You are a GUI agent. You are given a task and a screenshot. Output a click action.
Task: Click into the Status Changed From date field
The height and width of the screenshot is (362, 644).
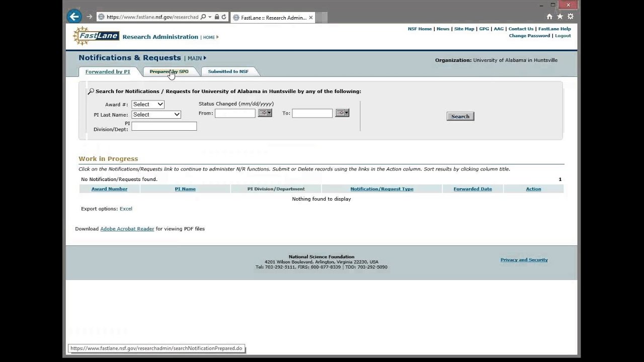click(x=235, y=113)
